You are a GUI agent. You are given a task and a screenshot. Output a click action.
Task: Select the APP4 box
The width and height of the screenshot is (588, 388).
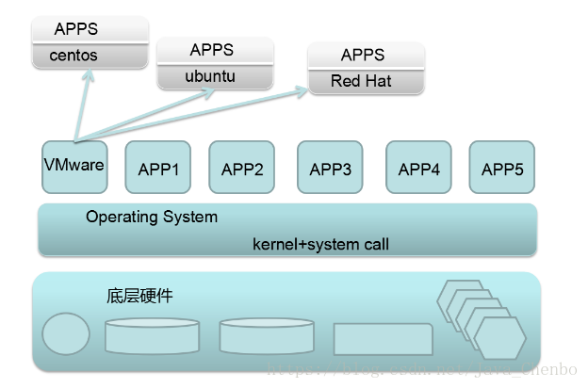coord(418,167)
